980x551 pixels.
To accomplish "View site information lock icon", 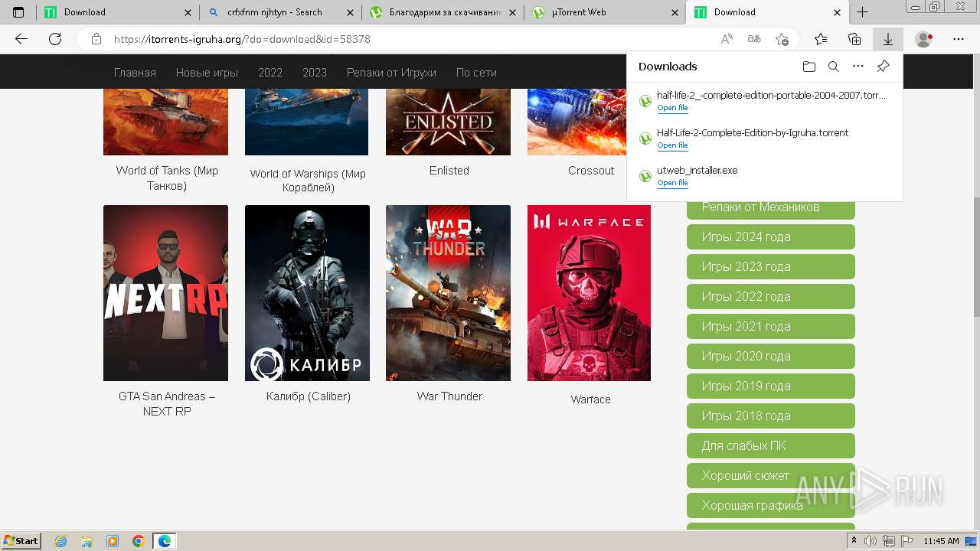I will pyautogui.click(x=96, y=39).
